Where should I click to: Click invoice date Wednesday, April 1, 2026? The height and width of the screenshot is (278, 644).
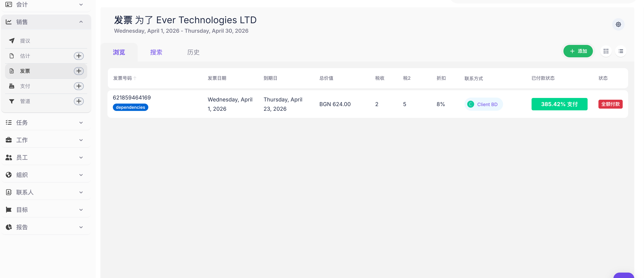coord(230,104)
